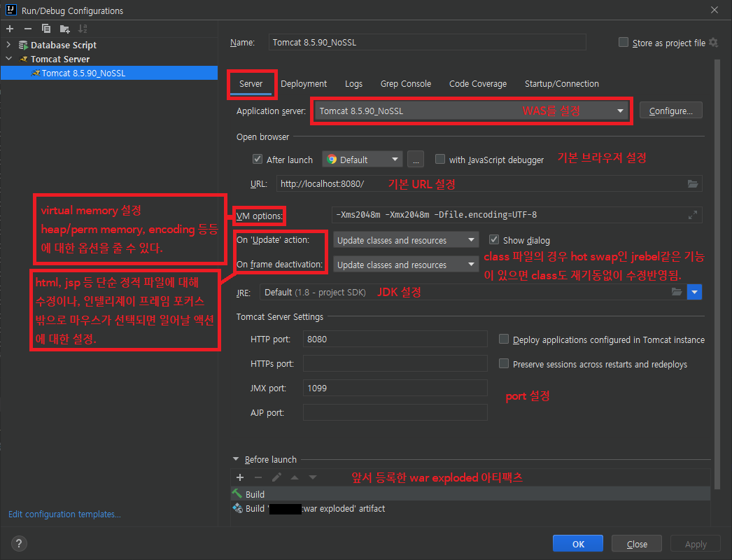
Task: Click the OK button
Action: [578, 544]
